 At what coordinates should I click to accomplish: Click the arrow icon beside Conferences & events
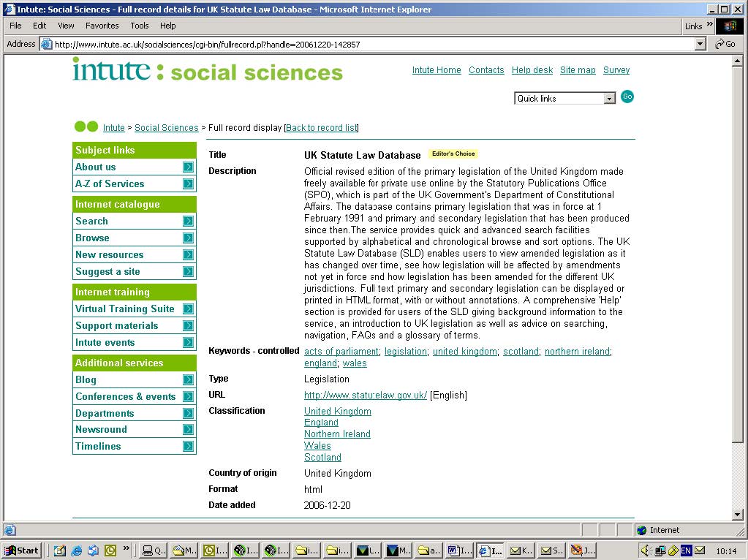(189, 396)
